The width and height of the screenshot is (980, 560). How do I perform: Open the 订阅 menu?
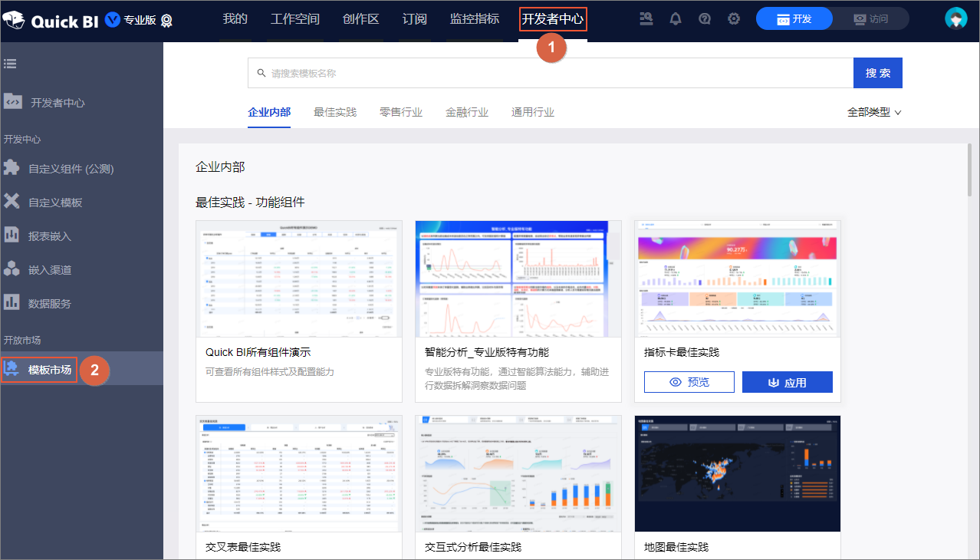click(415, 19)
